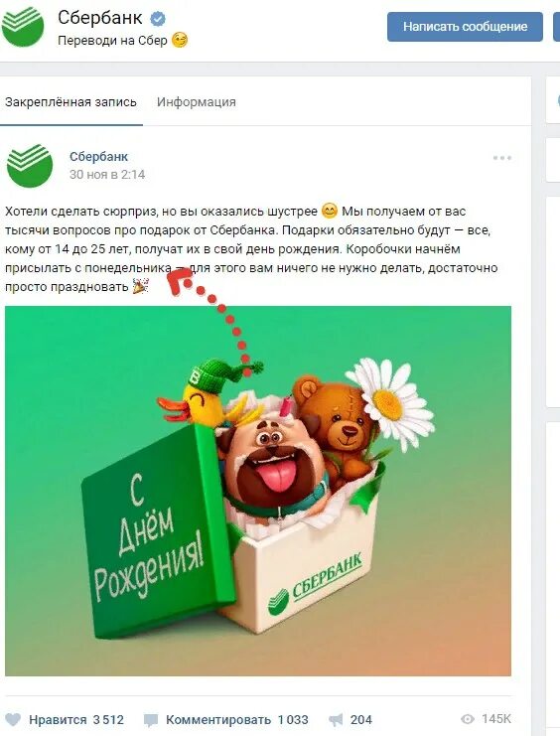560x736 pixels.
Task: Open the birthday gift box image
Action: click(x=258, y=491)
